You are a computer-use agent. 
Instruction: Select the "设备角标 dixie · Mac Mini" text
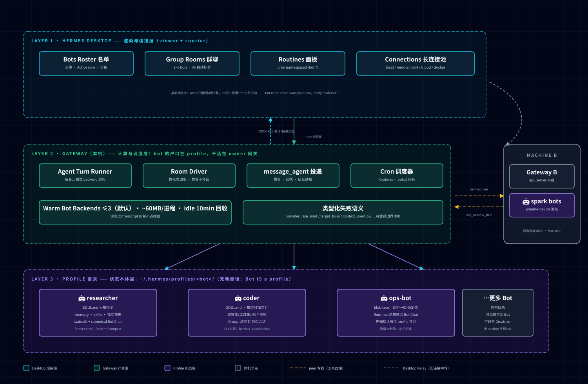pos(542,231)
